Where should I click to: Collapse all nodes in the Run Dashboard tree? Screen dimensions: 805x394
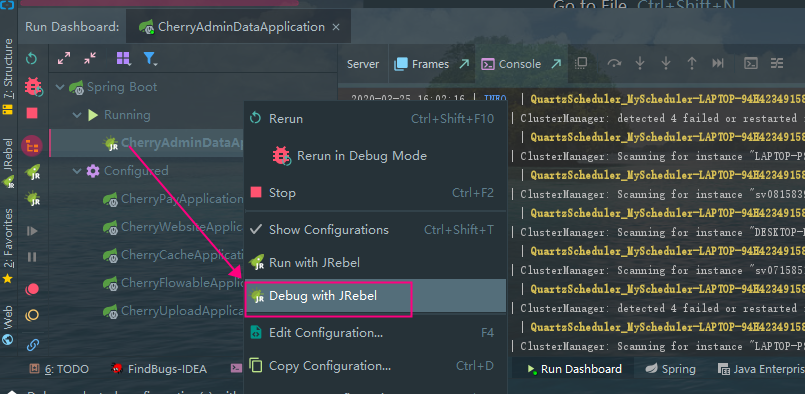pyautogui.click(x=90, y=59)
